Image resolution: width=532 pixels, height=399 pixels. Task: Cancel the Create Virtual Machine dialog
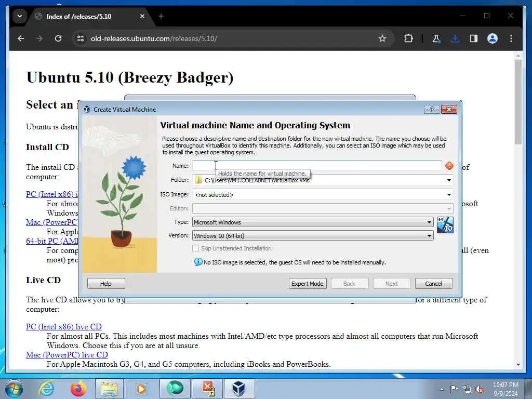pyautogui.click(x=434, y=284)
